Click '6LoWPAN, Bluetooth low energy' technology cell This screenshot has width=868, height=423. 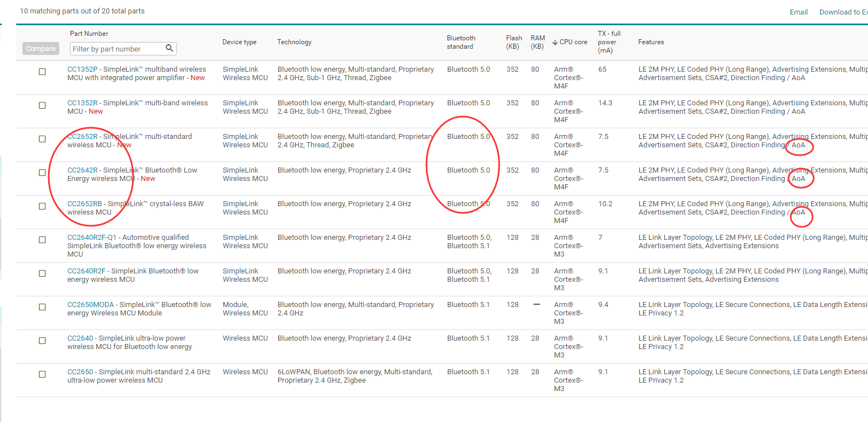coord(355,376)
